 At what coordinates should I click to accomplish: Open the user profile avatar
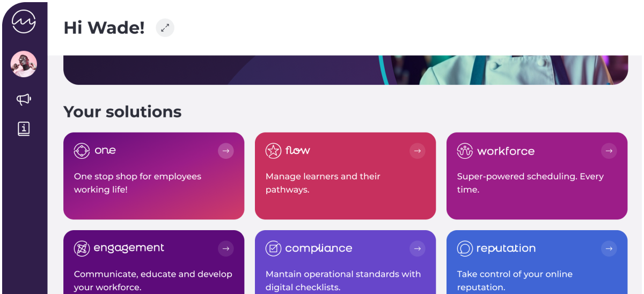[x=24, y=64]
